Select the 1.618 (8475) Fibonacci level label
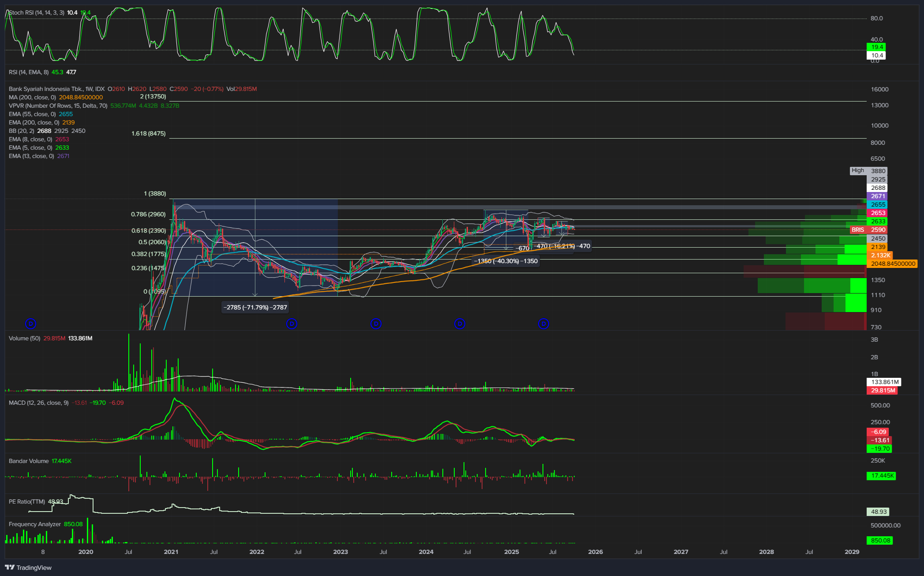 pos(149,134)
